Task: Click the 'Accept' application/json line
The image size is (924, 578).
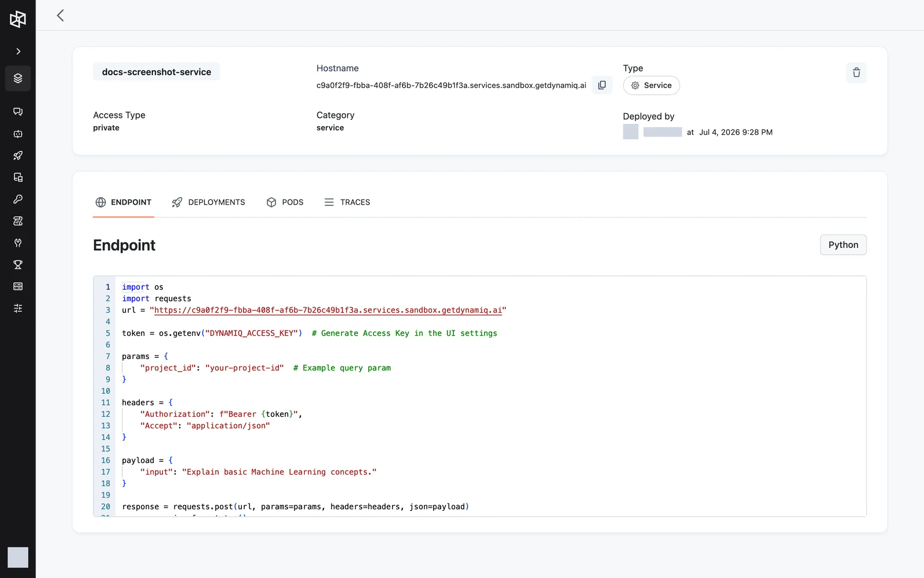Action: click(205, 426)
